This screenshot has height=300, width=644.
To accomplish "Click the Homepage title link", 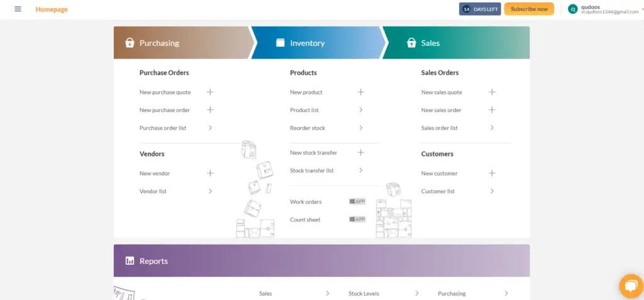I will tap(52, 9).
